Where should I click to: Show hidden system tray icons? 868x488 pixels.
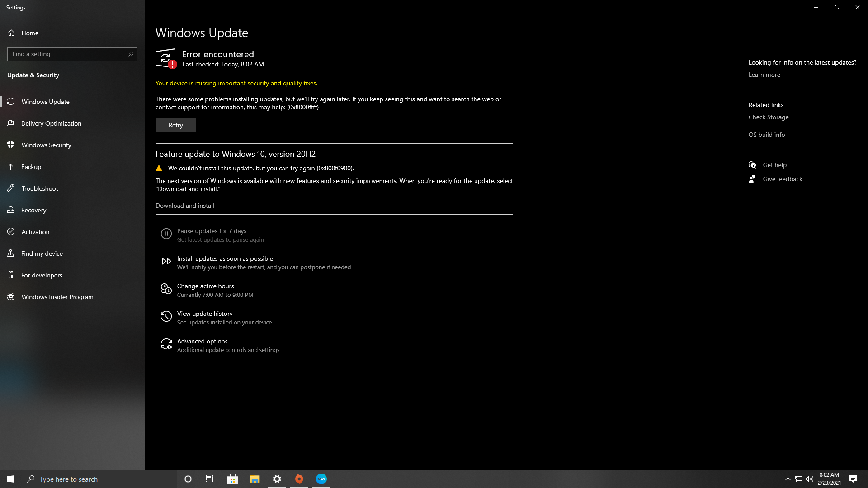tap(788, 479)
